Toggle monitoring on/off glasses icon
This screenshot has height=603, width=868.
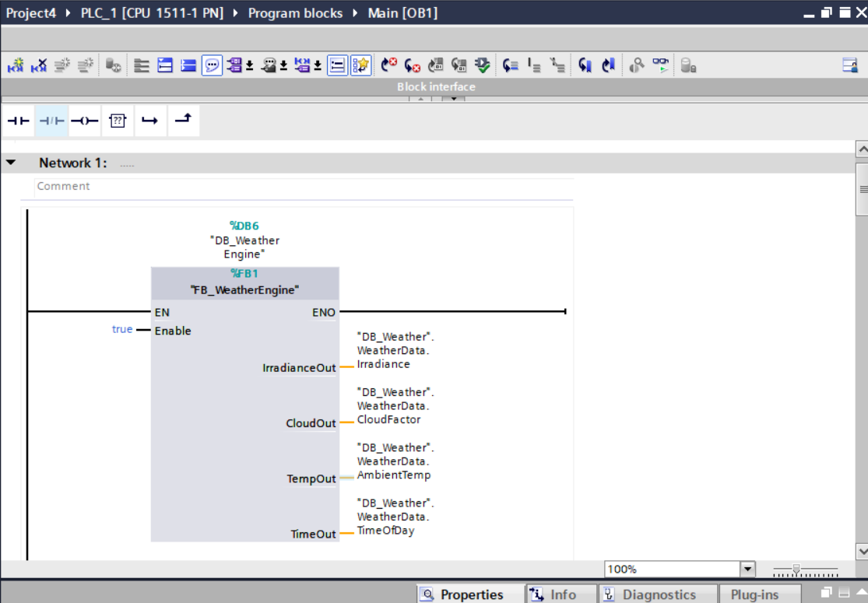coord(660,65)
